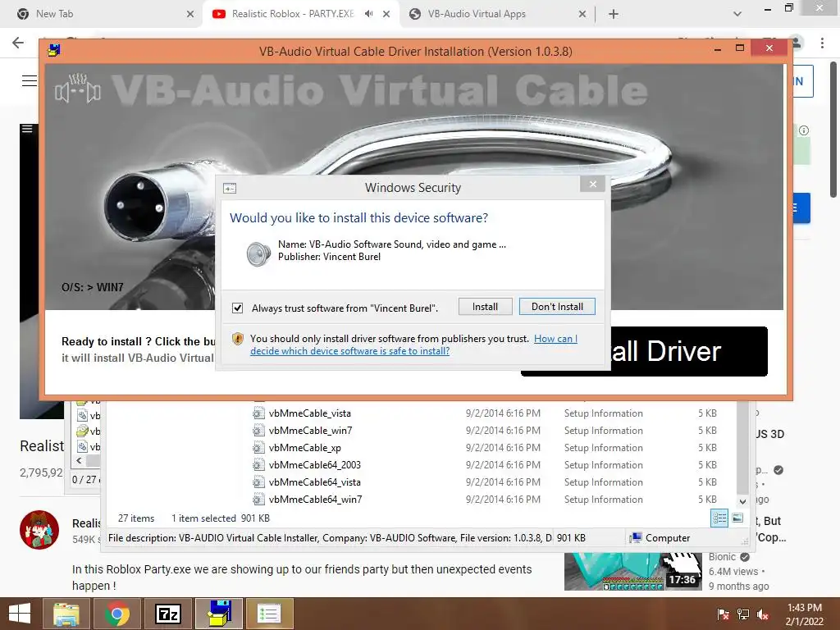The image size is (840, 630).
Task: Open a new Chrome tab with plus
Action: [614, 14]
